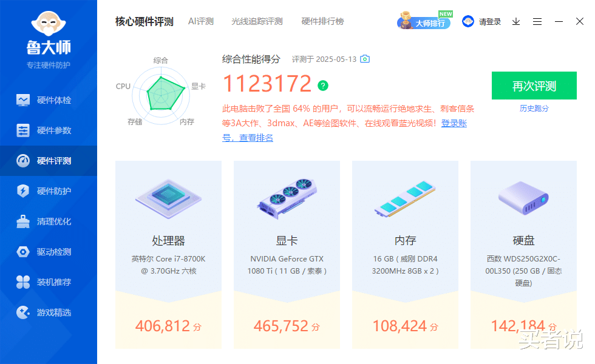Switch to the AI评测 tab
The image size is (595, 364).
[x=201, y=21]
